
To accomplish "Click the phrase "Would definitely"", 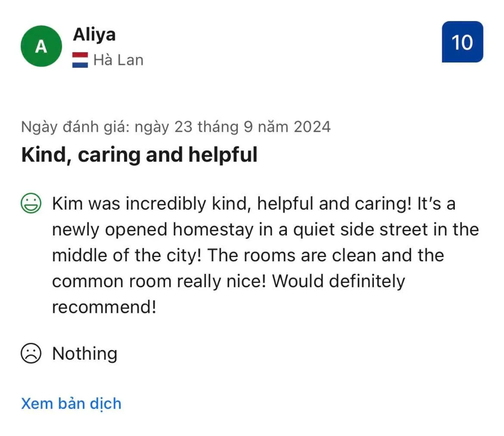I will point(339,281).
